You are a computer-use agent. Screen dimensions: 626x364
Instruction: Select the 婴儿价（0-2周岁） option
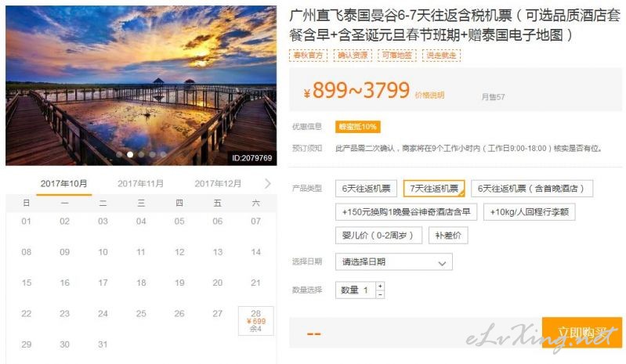378,235
